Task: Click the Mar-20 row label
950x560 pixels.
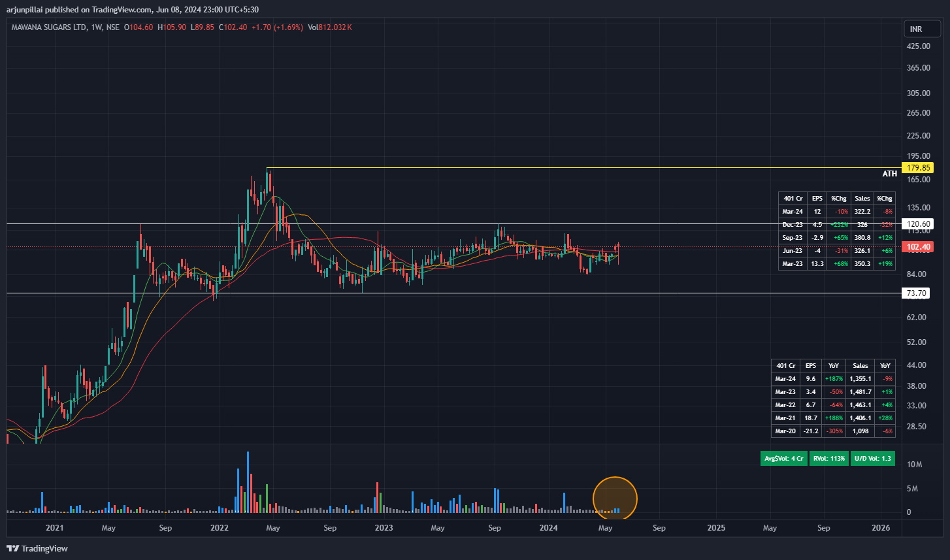Action: point(785,431)
